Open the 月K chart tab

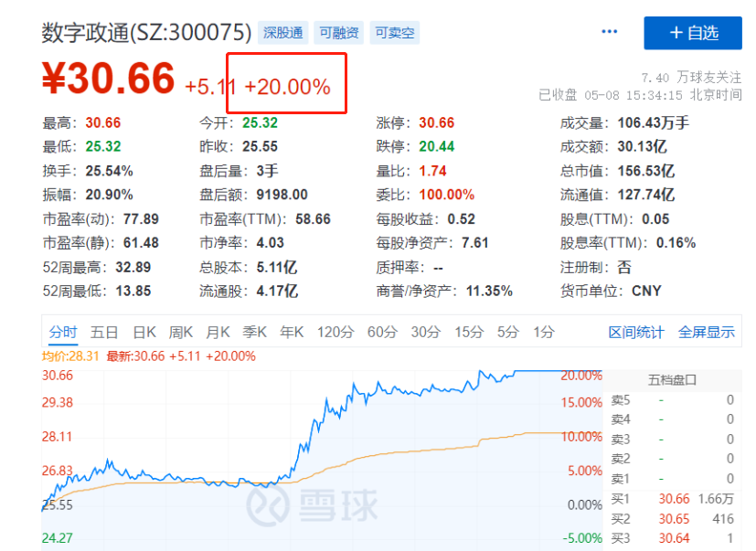click(218, 332)
